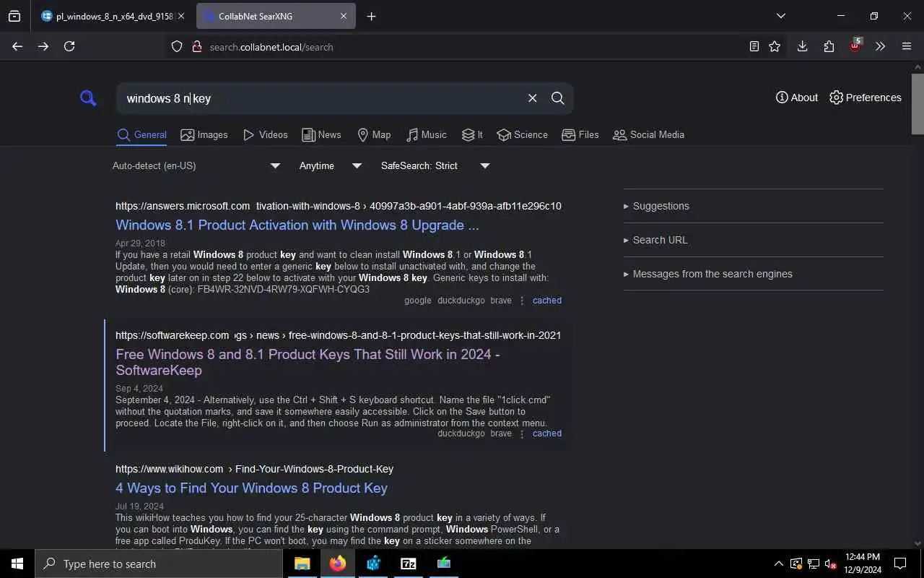
Task: Reload the current page
Action: click(x=69, y=46)
